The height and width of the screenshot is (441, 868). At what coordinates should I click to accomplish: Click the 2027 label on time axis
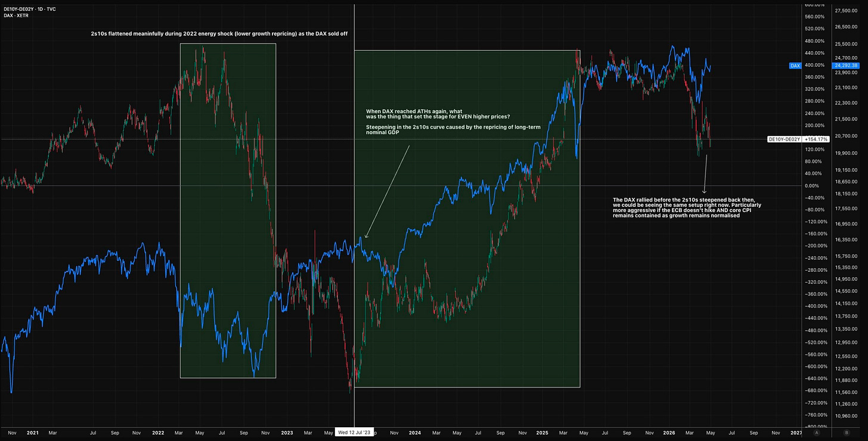click(x=796, y=433)
